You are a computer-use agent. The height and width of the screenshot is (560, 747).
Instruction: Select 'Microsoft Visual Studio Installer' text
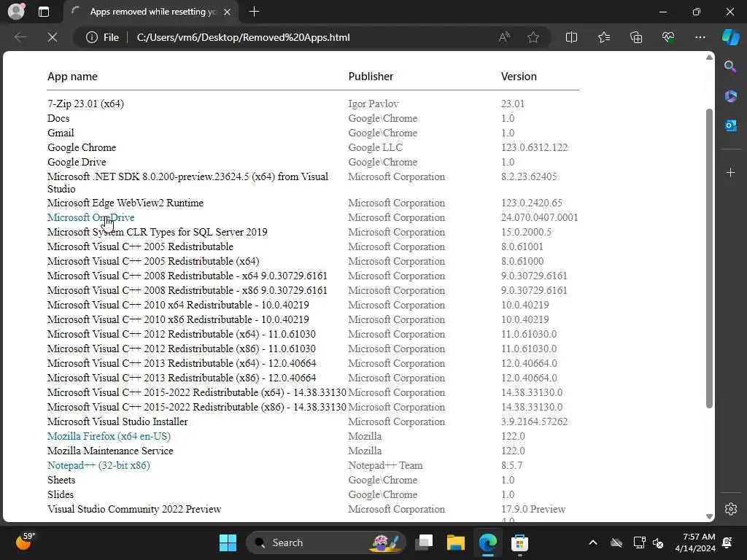(x=117, y=421)
